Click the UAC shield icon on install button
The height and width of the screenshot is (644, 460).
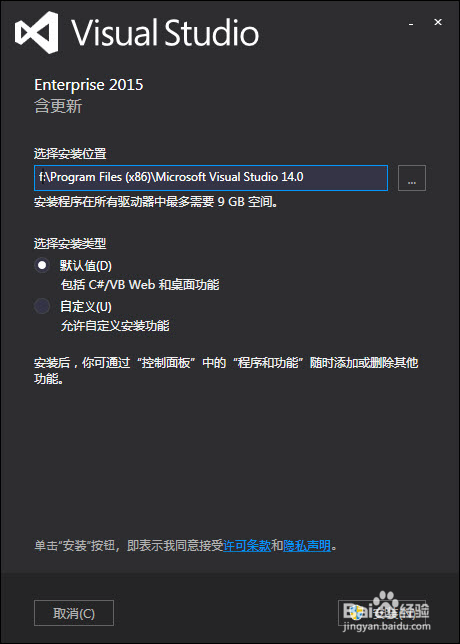point(356,613)
